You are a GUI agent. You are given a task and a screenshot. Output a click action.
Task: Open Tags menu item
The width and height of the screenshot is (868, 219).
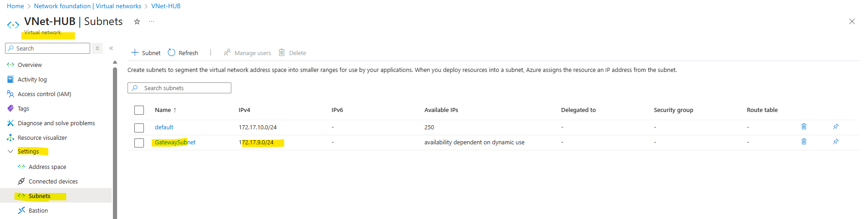click(23, 108)
